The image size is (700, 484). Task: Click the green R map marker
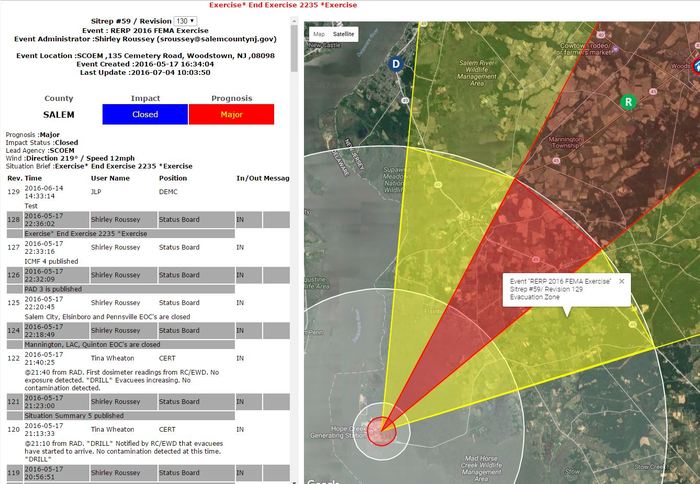click(628, 102)
